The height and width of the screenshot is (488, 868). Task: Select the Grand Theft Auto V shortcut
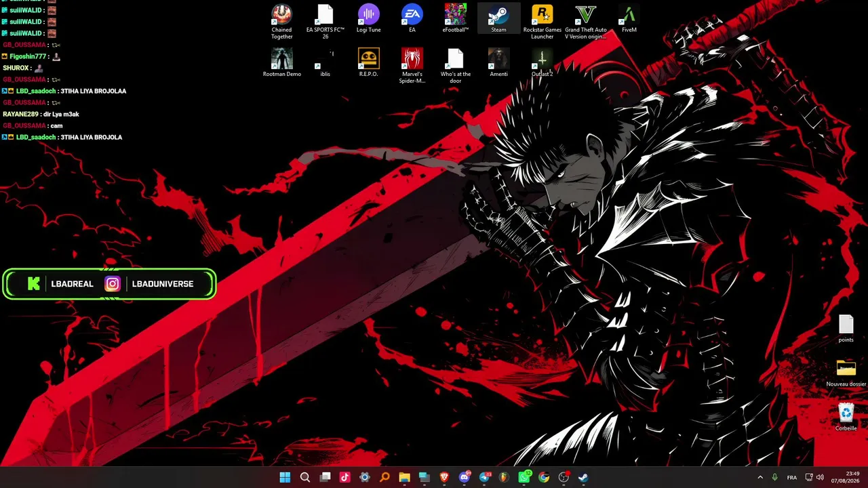pyautogui.click(x=586, y=22)
